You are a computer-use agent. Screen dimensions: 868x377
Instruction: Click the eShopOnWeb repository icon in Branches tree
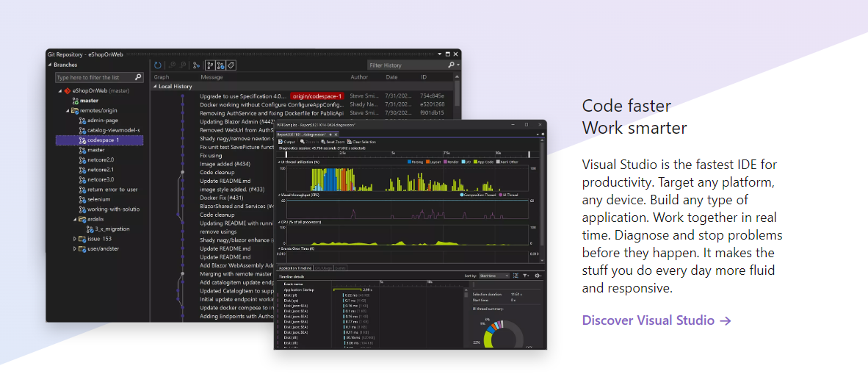(x=68, y=91)
